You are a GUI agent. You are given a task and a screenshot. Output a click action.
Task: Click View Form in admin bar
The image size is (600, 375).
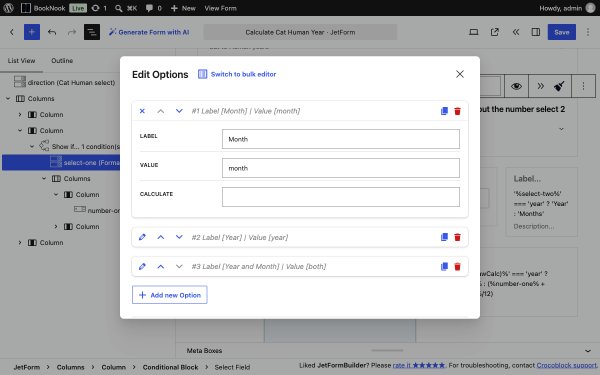point(220,8)
